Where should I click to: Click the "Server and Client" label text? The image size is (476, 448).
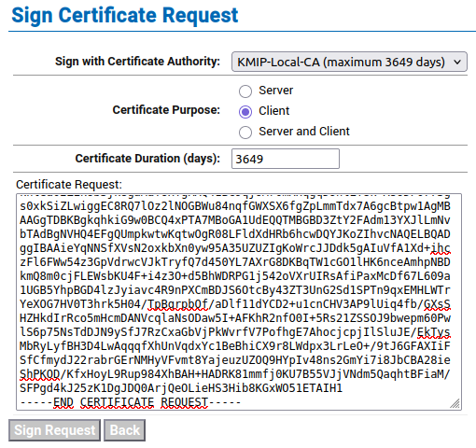pos(304,132)
